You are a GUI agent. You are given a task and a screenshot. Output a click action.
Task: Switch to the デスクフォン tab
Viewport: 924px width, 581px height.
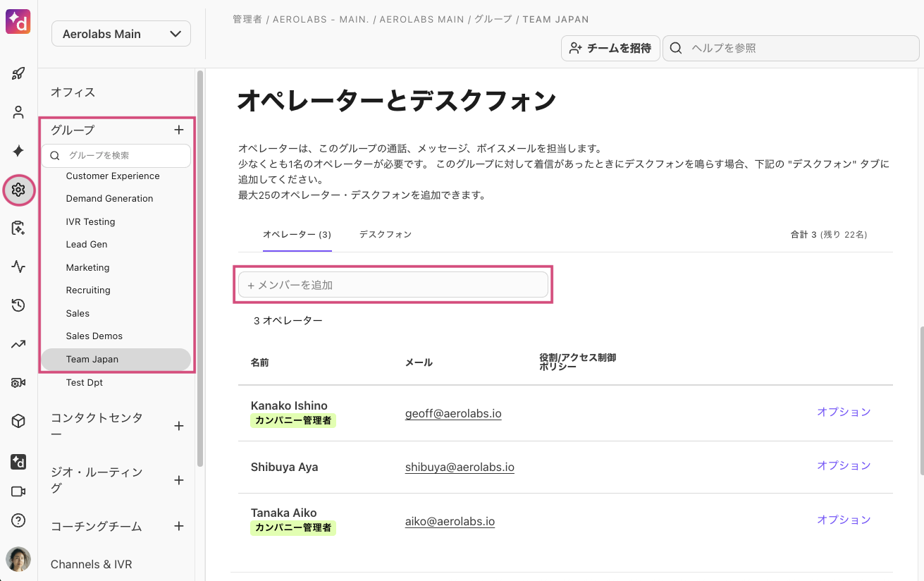(385, 234)
